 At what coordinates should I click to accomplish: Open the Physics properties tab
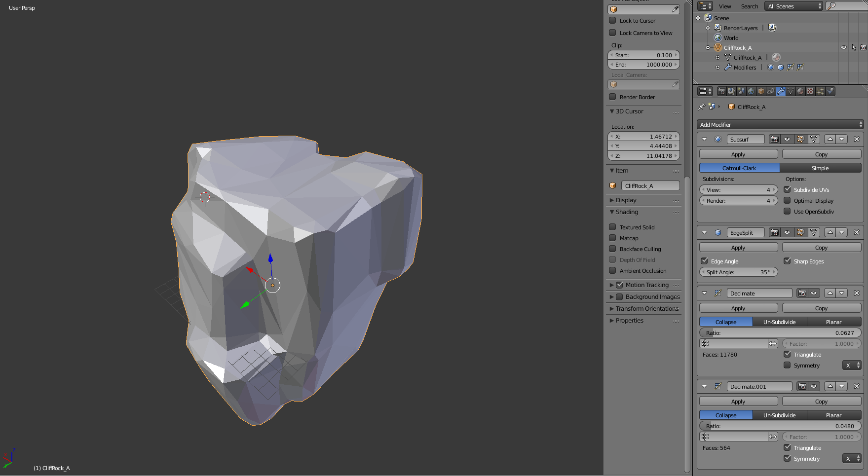pyautogui.click(x=830, y=91)
